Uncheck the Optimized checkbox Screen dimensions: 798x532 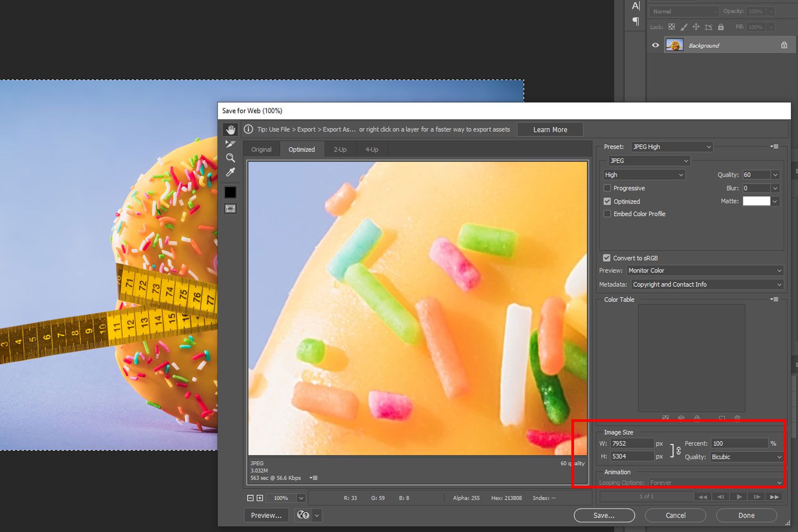[x=607, y=202]
